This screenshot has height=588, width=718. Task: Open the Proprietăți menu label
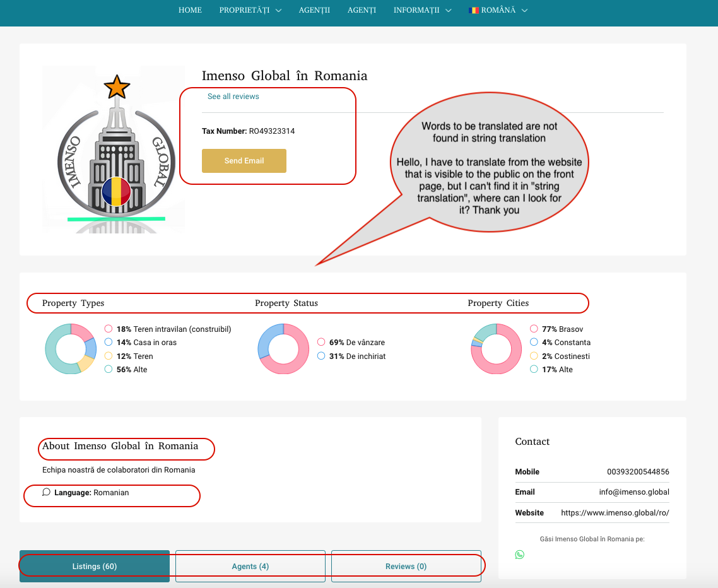pos(245,10)
